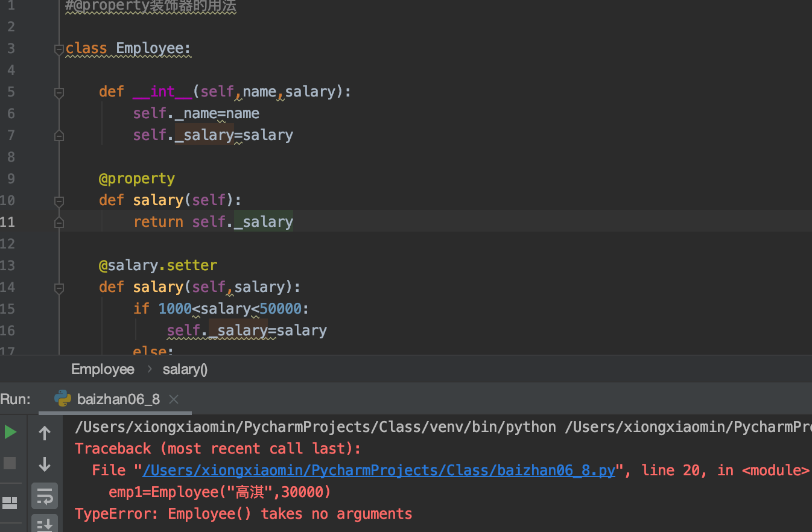Image resolution: width=812 pixels, height=532 pixels.
Task: Restore layout using the Run panel layout icon
Action: point(10,502)
